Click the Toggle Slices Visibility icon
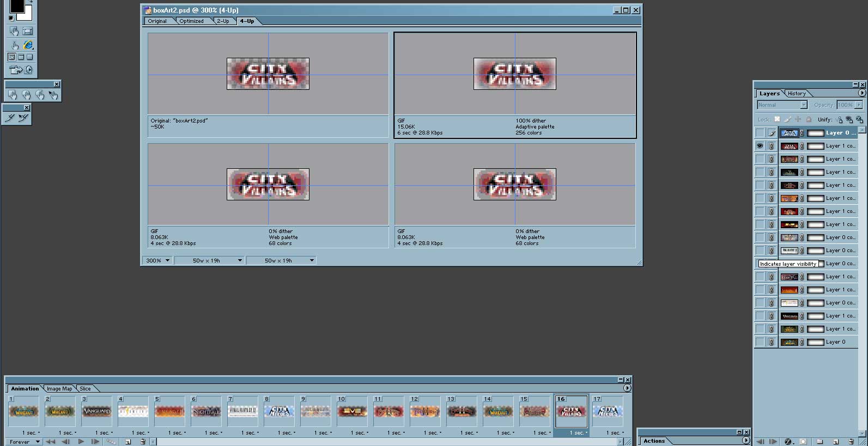Screen dimensions: 868x446 click(x=28, y=32)
